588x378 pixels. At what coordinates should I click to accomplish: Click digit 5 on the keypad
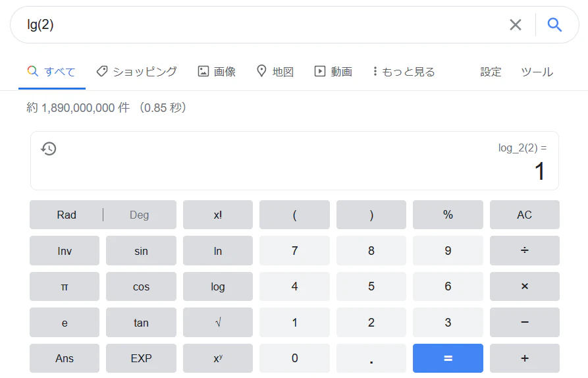[x=371, y=286]
